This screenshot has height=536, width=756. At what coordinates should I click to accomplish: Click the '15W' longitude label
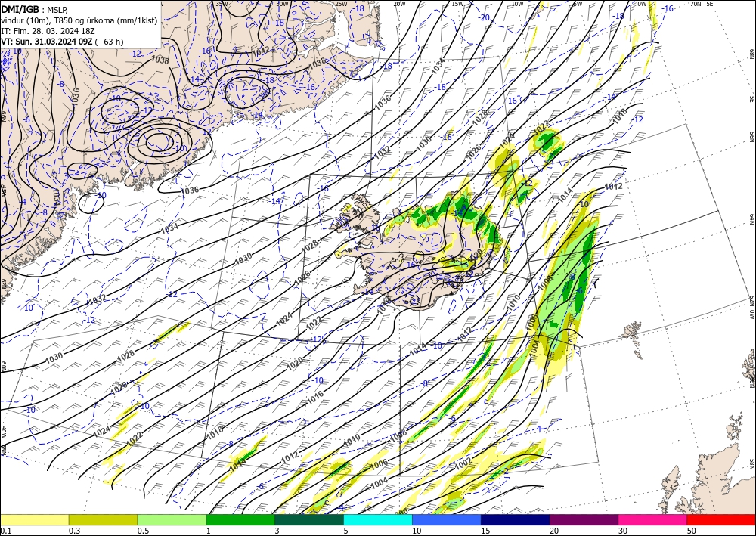(x=457, y=4)
